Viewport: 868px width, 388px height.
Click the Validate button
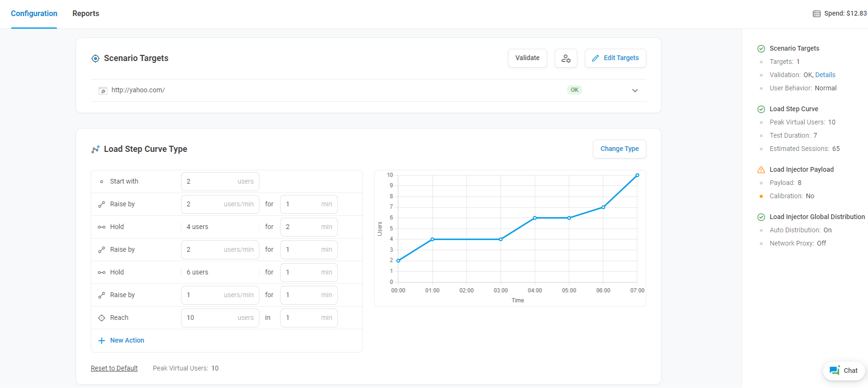pyautogui.click(x=528, y=58)
